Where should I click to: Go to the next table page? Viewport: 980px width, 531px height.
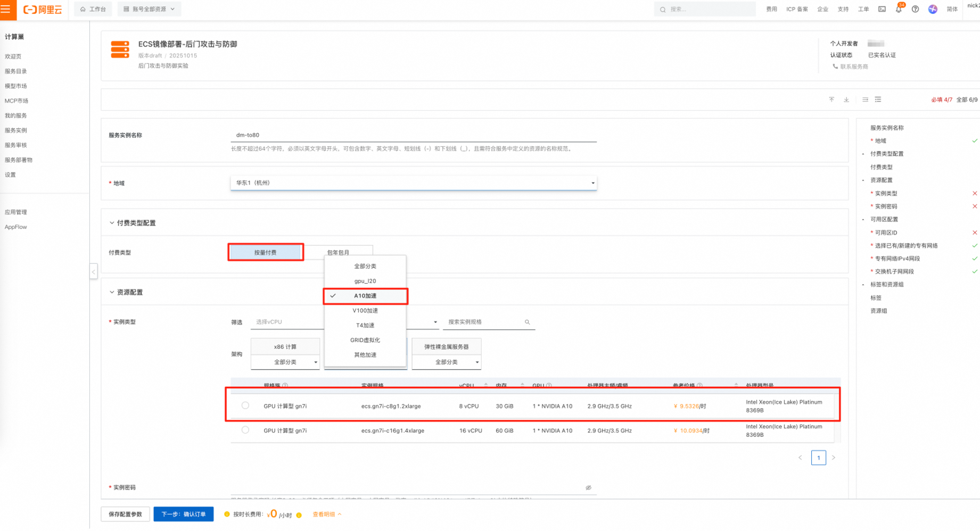[834, 458]
